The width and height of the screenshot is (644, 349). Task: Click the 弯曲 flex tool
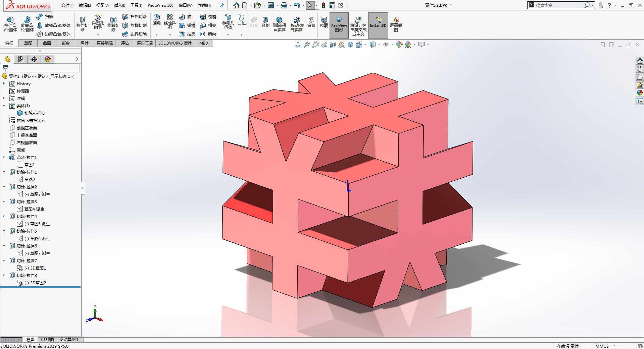pos(311,22)
